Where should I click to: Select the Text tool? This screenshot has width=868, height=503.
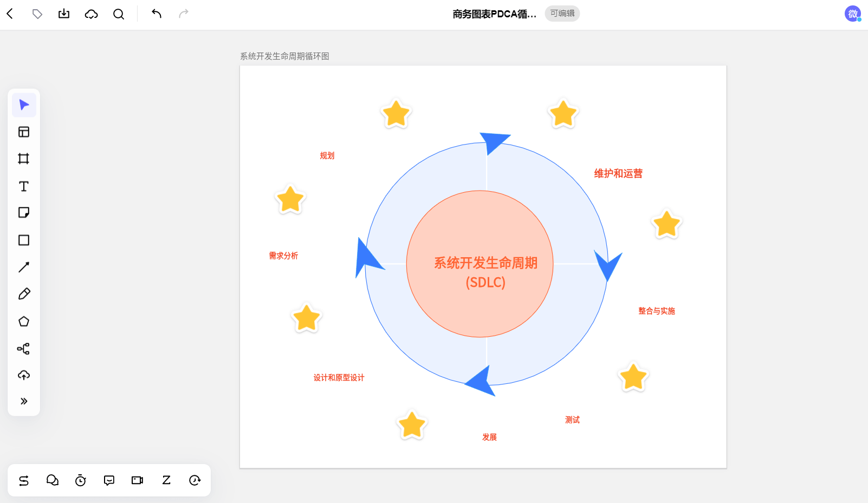[24, 186]
